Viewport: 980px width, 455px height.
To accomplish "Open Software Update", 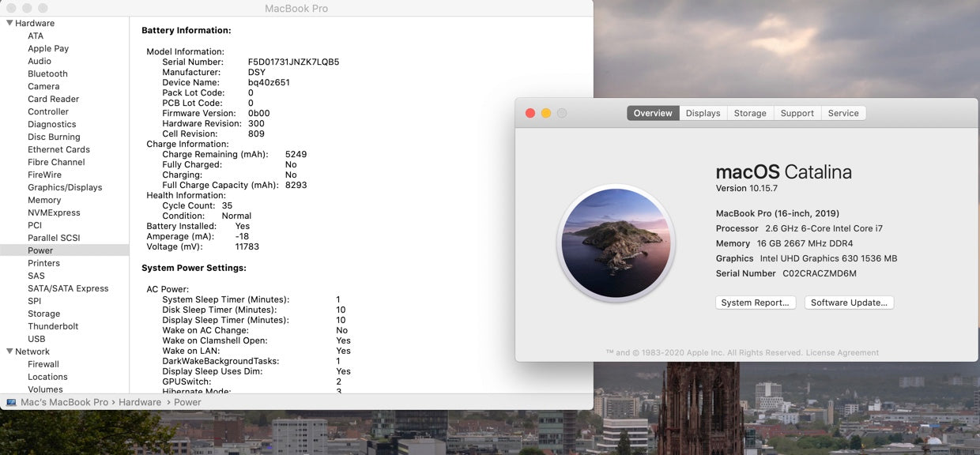I will [849, 303].
